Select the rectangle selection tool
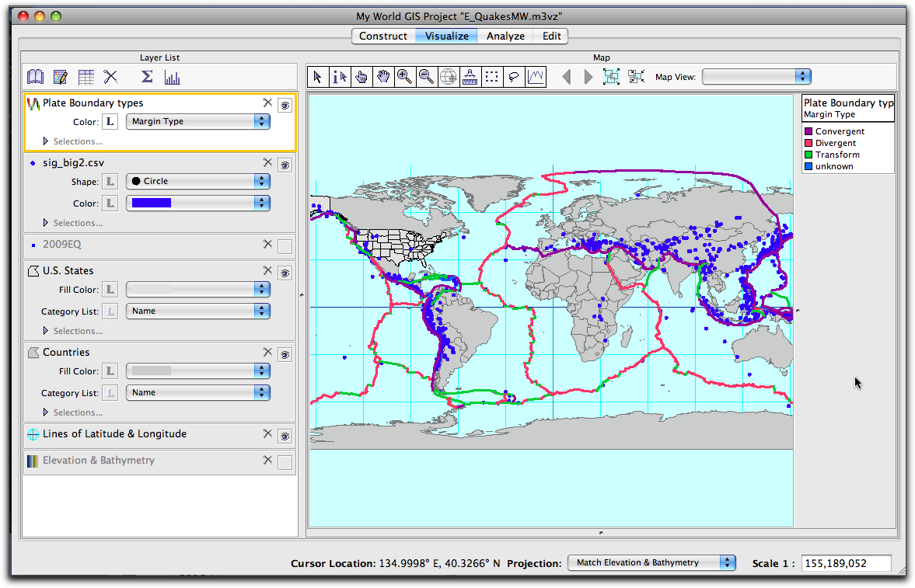Screen dimensions: 915x588 pos(492,76)
